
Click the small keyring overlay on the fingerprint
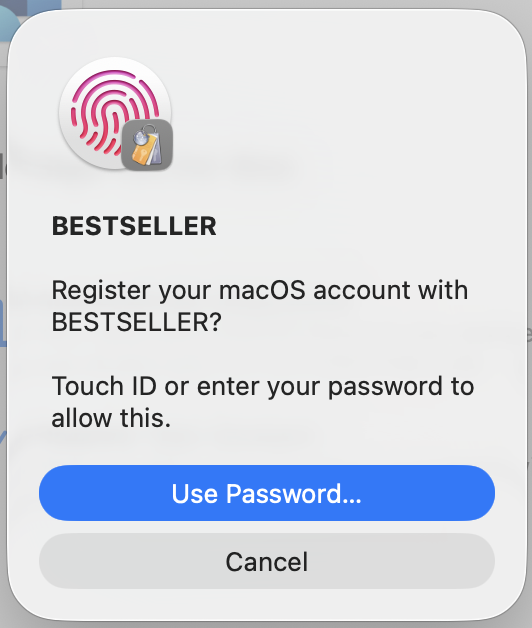pyautogui.click(x=147, y=145)
